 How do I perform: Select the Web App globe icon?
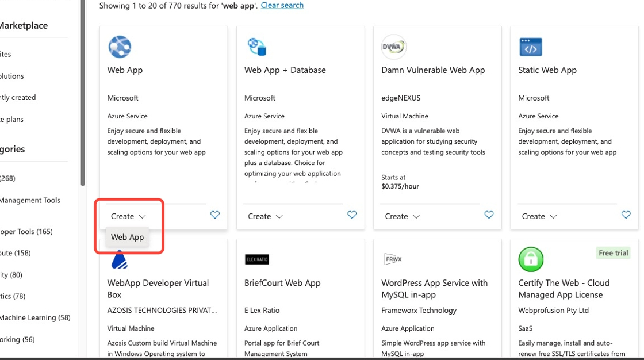coord(120,47)
